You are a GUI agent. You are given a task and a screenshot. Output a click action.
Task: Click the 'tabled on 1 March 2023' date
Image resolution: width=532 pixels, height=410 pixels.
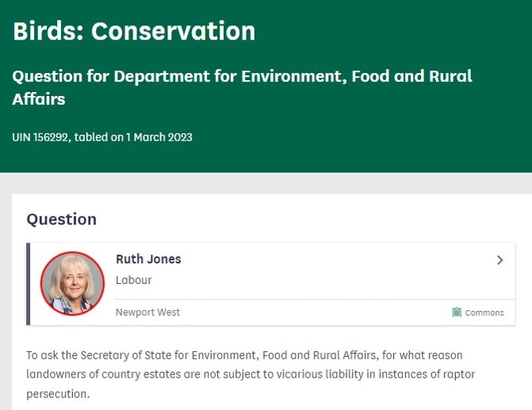[133, 137]
